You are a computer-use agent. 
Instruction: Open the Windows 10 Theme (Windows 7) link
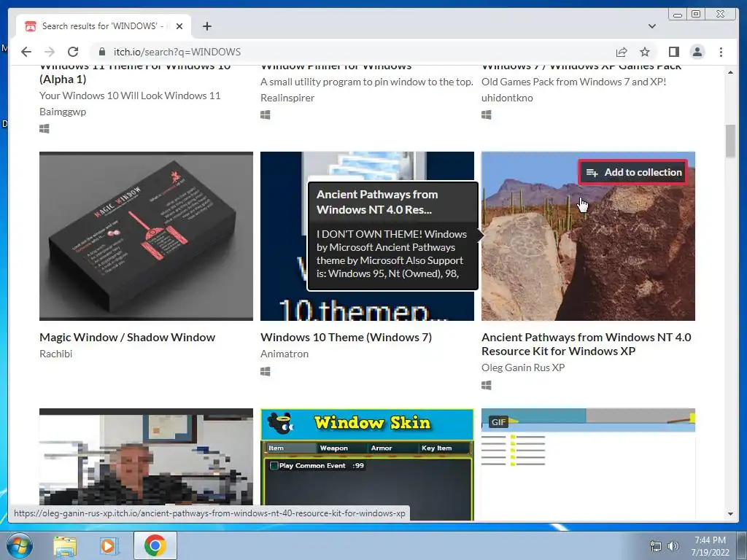pos(346,338)
